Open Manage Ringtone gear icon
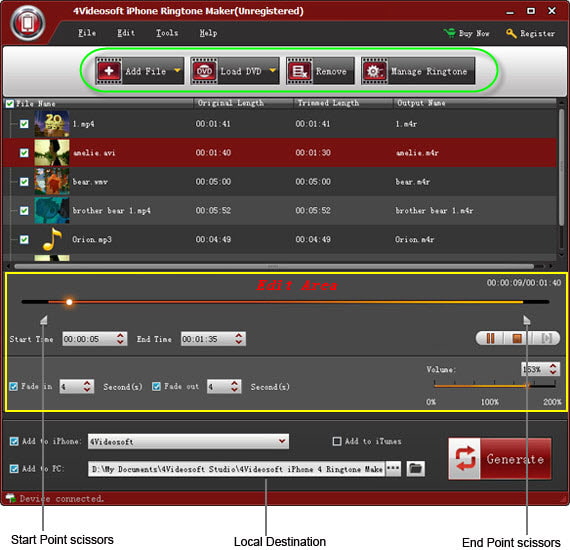 tap(374, 71)
